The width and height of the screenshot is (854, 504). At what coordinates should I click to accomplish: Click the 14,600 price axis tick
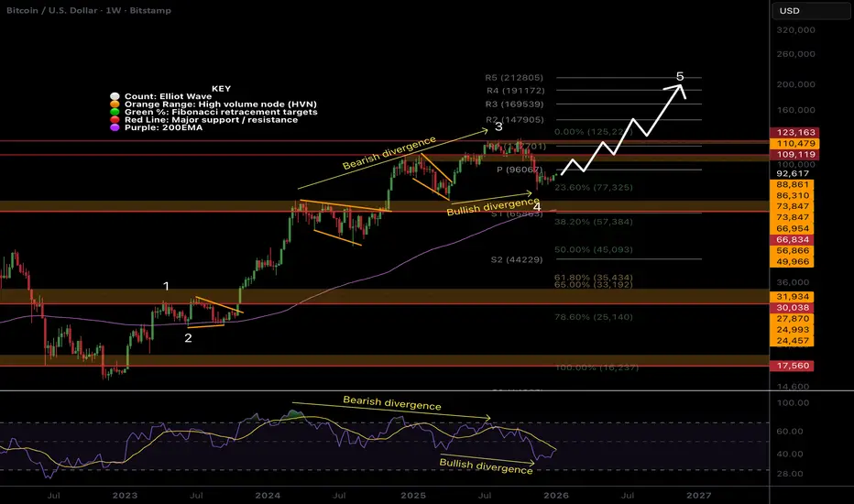coord(793,387)
